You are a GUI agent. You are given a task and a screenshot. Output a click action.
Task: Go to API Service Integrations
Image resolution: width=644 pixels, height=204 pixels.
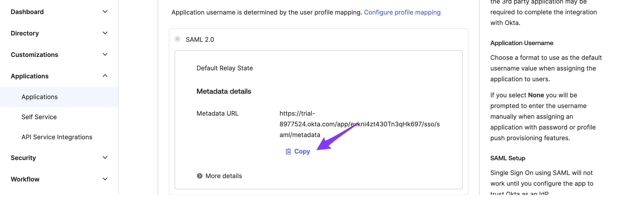click(x=57, y=137)
